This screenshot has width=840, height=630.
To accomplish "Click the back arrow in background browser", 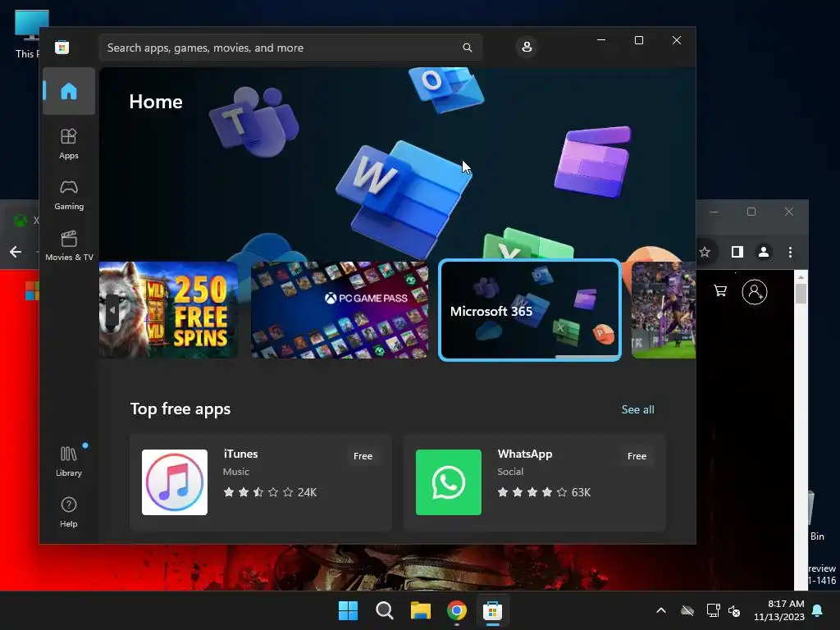I will (x=16, y=252).
